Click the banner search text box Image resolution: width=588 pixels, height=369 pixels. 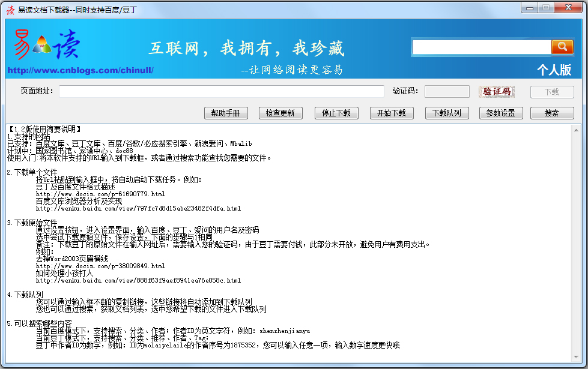pyautogui.click(x=481, y=47)
